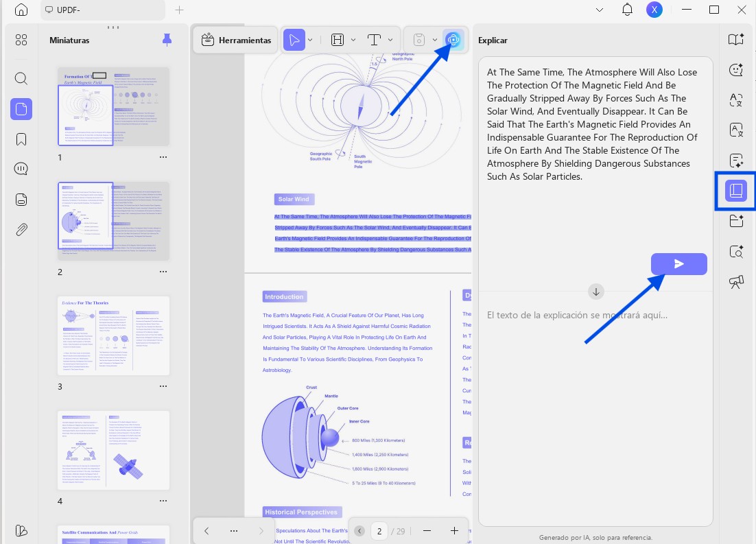This screenshot has width=756, height=544.
Task: Open the comments panel icon
Action: [21, 169]
